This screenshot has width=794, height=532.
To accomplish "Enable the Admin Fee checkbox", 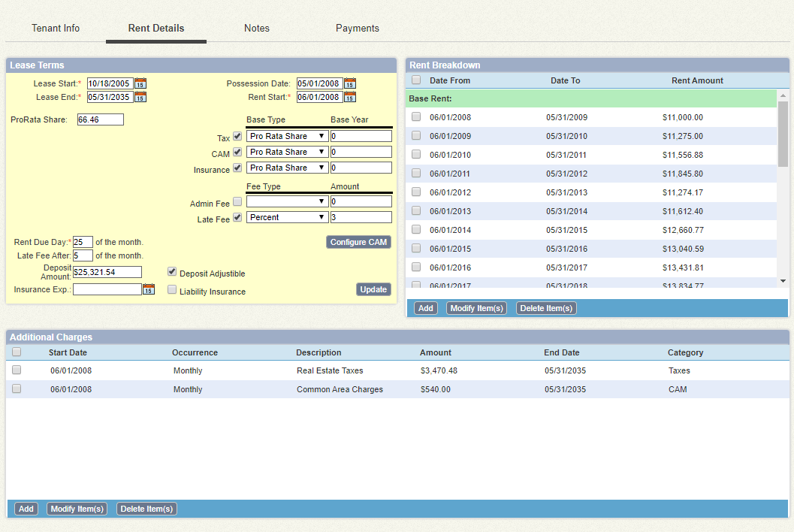I will tap(237, 201).
